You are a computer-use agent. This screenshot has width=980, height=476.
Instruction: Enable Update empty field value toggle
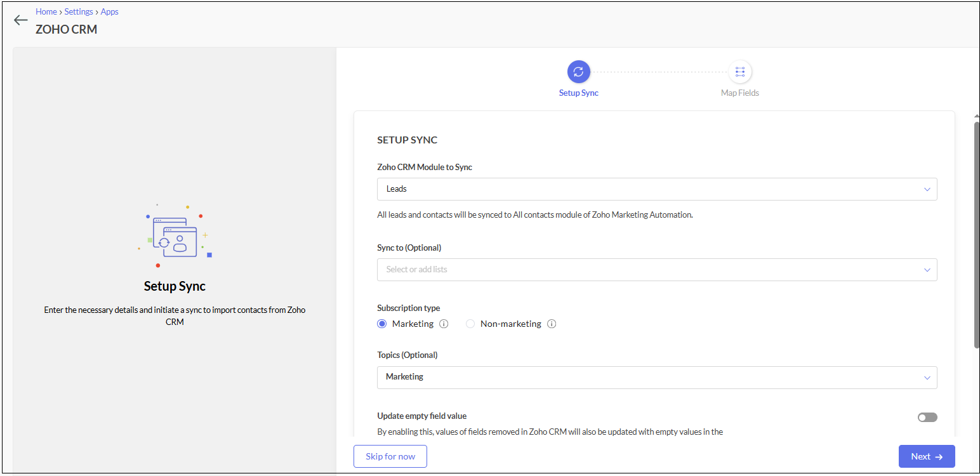coord(927,417)
